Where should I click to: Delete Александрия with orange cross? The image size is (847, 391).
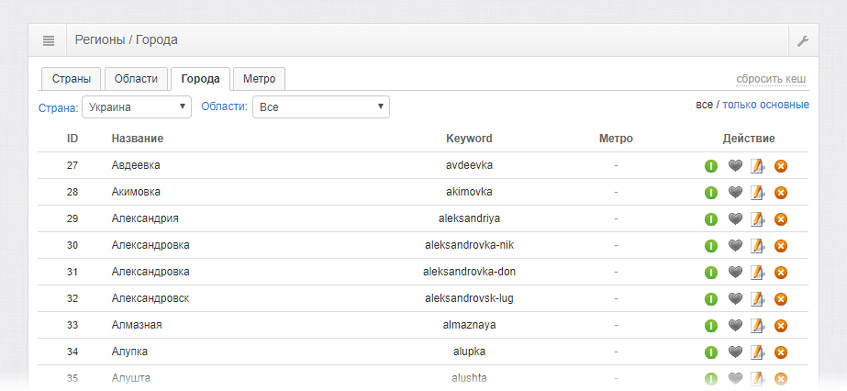[x=781, y=220]
